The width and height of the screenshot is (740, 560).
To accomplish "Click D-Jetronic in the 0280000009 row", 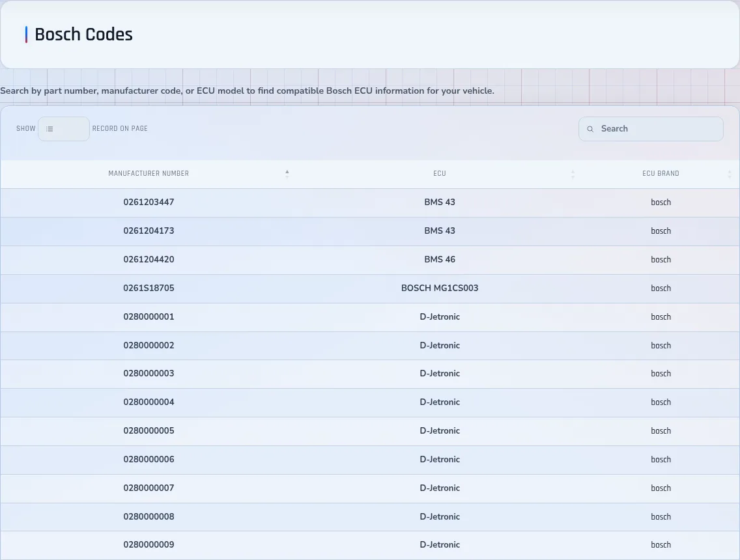I will point(439,545).
